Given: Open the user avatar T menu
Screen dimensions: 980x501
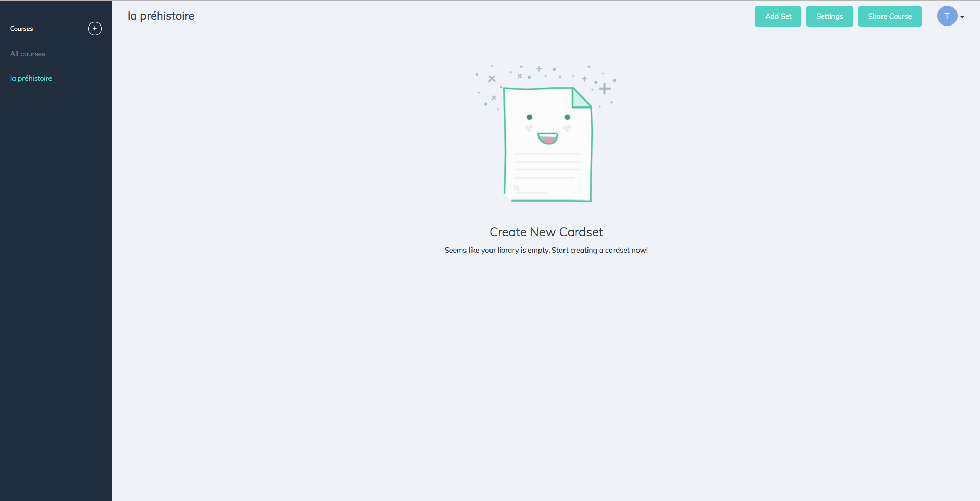Looking at the screenshot, I should (947, 16).
